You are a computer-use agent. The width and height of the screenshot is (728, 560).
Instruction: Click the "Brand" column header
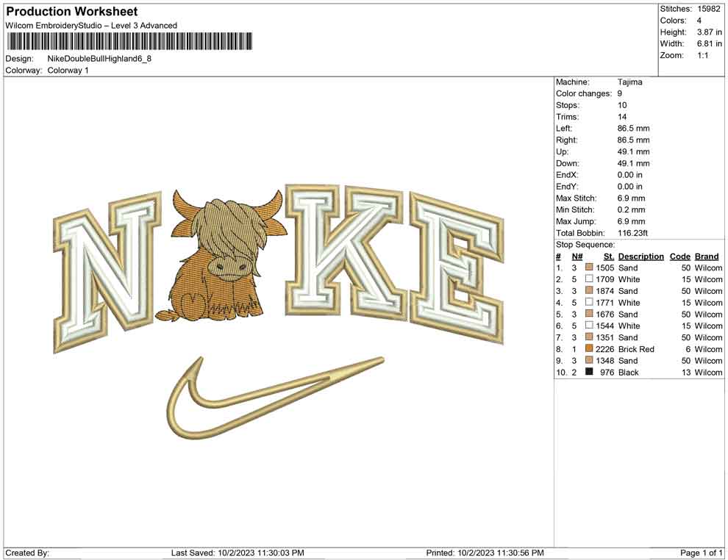pyautogui.click(x=707, y=256)
